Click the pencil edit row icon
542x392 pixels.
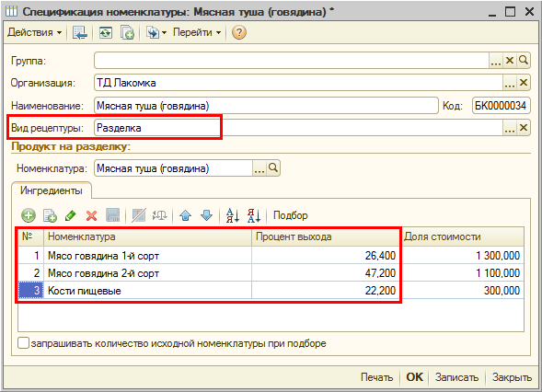pos(71,215)
